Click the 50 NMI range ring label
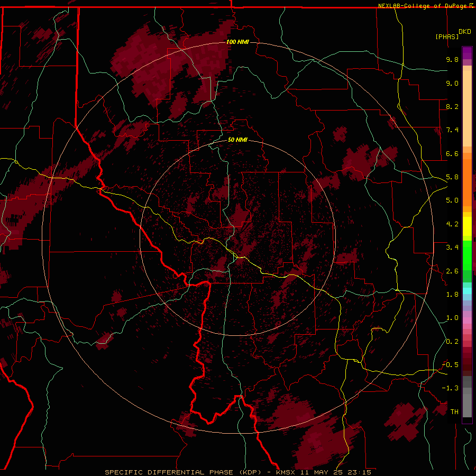Image resolution: width=476 pixels, height=476 pixels. click(237, 140)
